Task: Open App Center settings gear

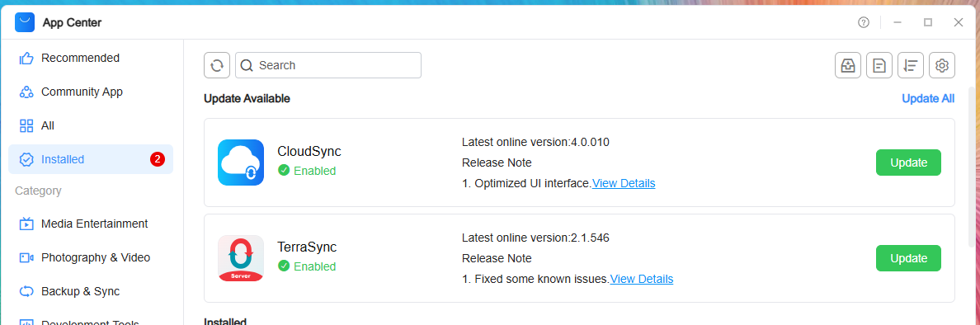Action: [x=942, y=65]
